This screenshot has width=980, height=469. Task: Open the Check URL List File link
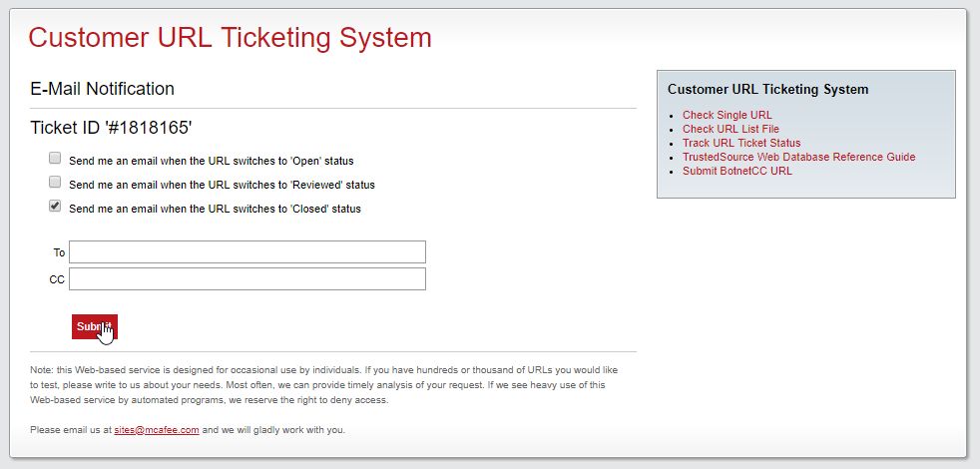[731, 129]
